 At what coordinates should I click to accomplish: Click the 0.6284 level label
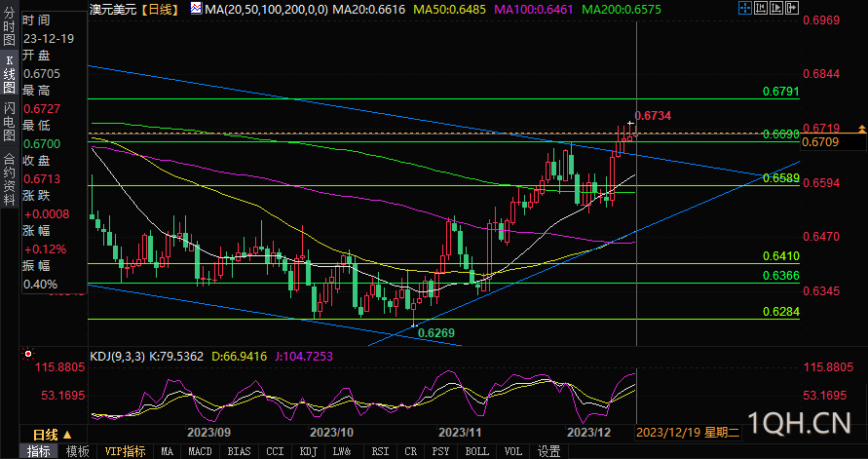(781, 312)
